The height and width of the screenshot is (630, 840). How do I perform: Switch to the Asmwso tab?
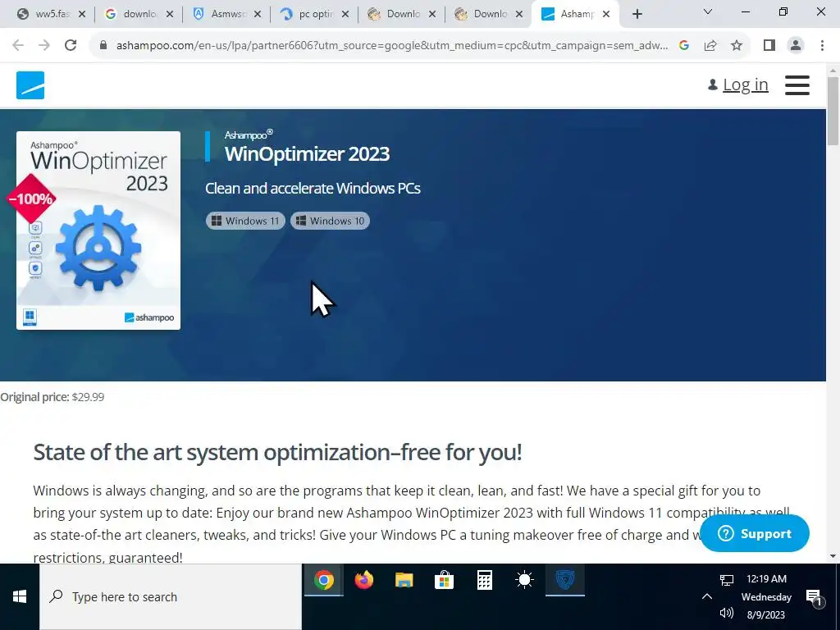(227, 14)
